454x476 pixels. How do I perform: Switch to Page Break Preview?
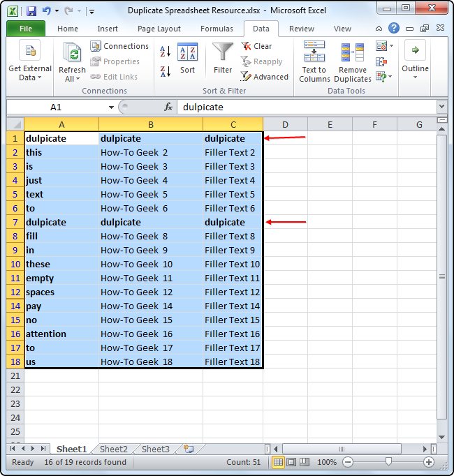point(305,462)
